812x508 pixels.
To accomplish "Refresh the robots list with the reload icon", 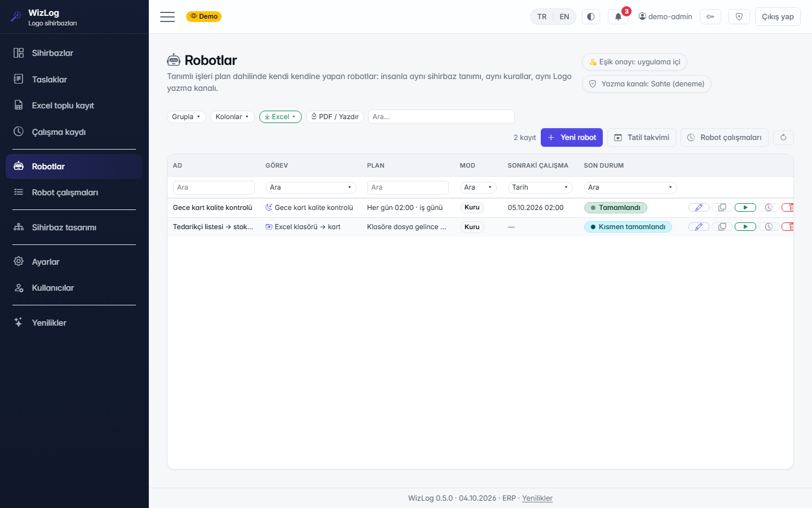I will (783, 137).
